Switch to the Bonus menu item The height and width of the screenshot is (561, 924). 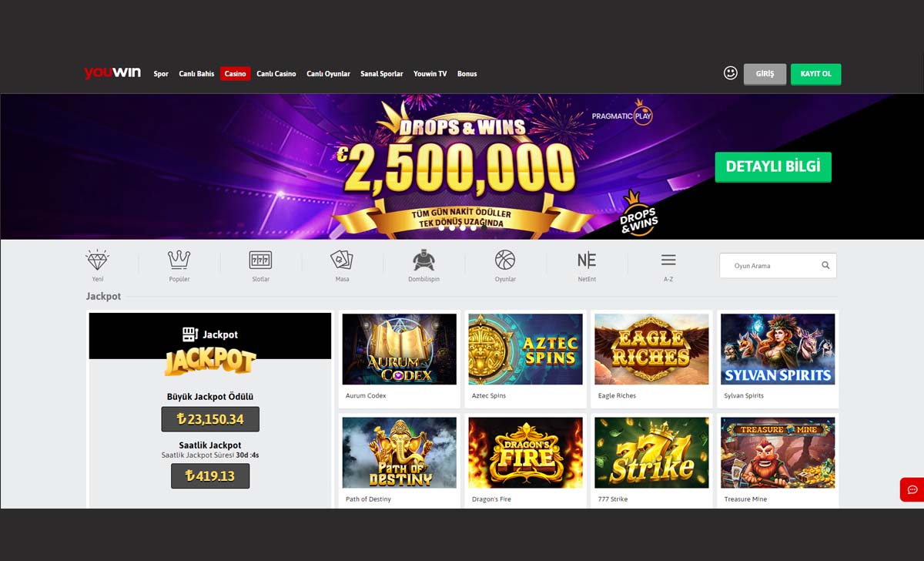pos(467,74)
